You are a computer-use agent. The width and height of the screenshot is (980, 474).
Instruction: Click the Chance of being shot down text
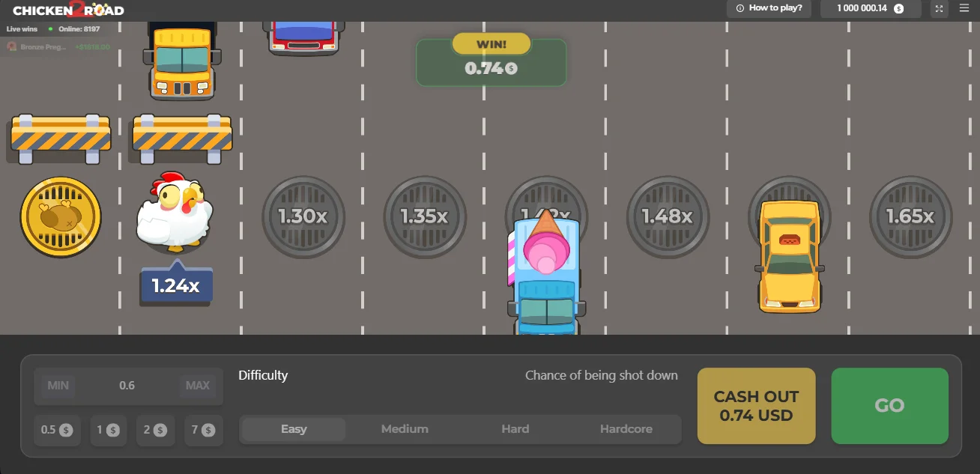602,375
